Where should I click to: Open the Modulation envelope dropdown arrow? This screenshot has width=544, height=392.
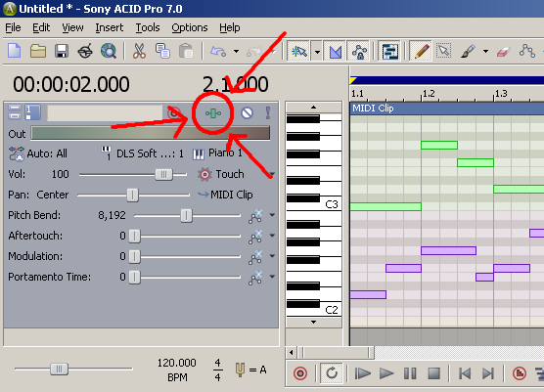click(x=272, y=256)
